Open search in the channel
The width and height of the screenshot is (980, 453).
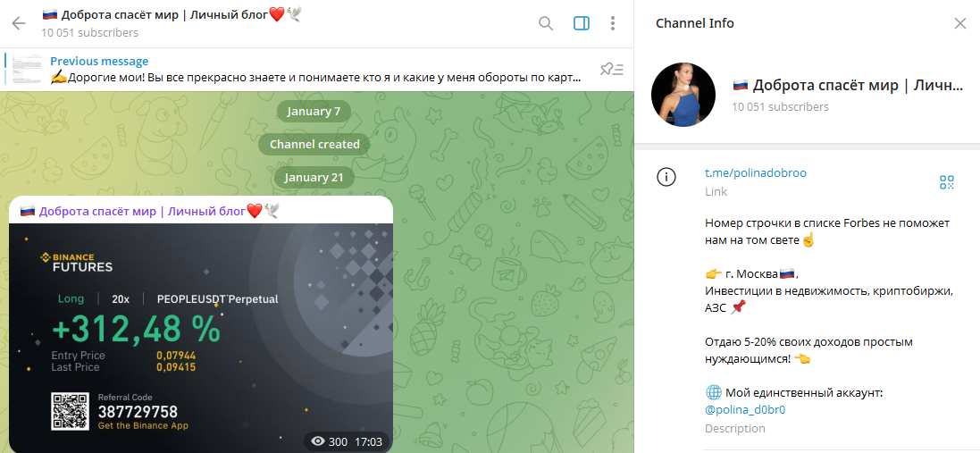click(546, 23)
